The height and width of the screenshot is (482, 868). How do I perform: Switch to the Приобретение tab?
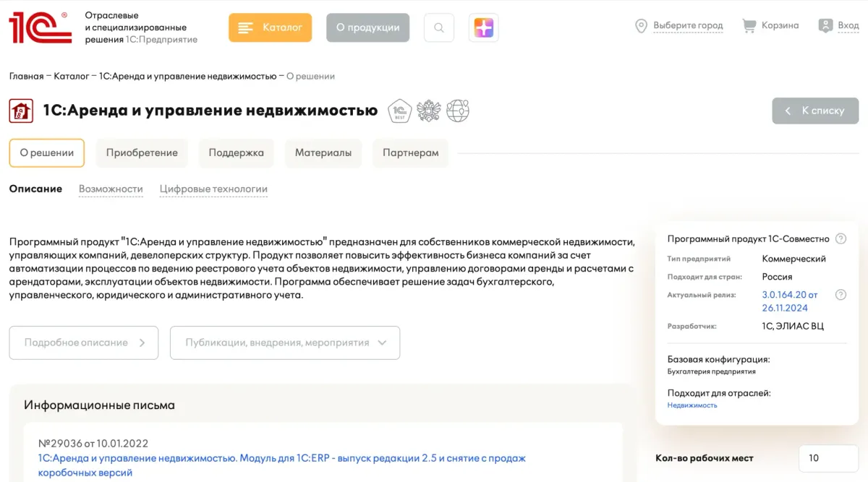[x=142, y=153]
